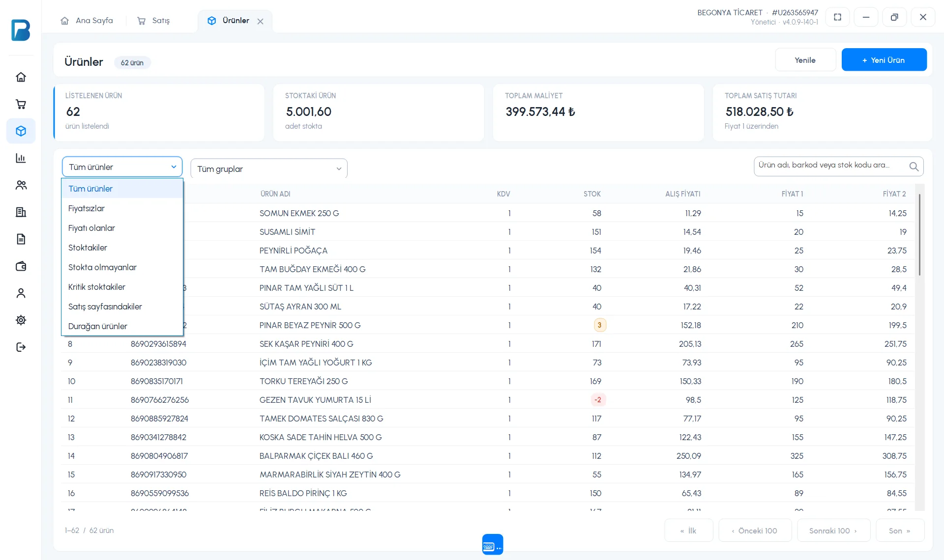Viewport: 944px width, 560px height.
Task: Focus the product search input field
Action: pos(831,166)
